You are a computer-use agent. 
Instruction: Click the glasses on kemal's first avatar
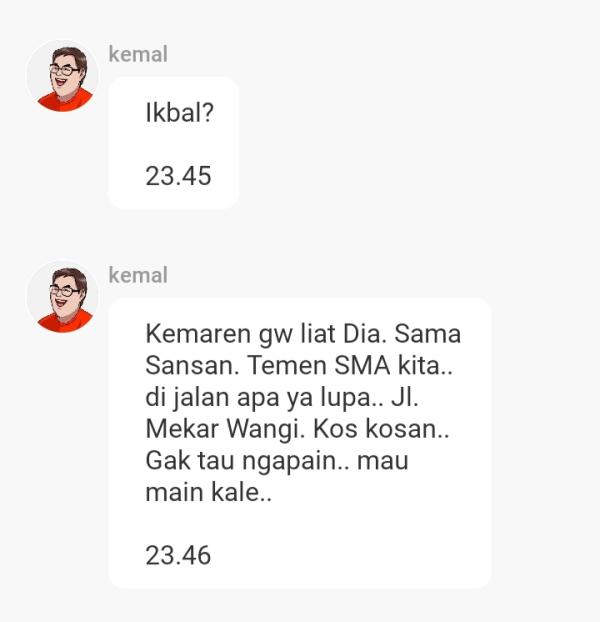[63, 71]
